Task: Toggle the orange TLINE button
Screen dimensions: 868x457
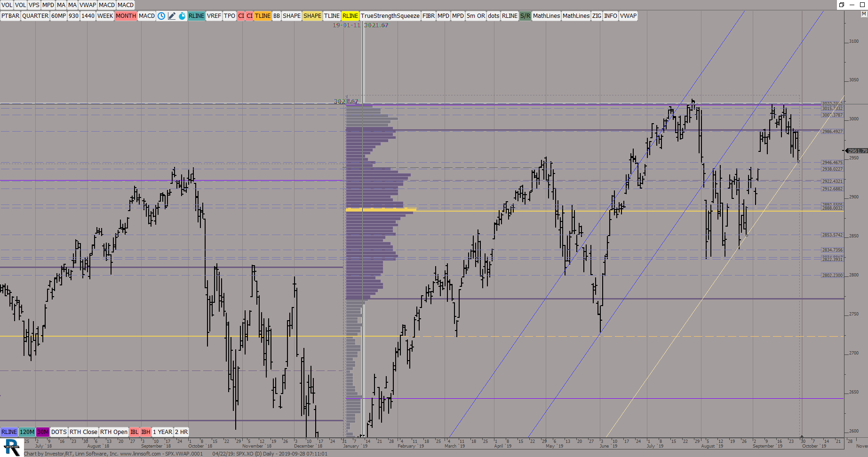Action: 263,16
